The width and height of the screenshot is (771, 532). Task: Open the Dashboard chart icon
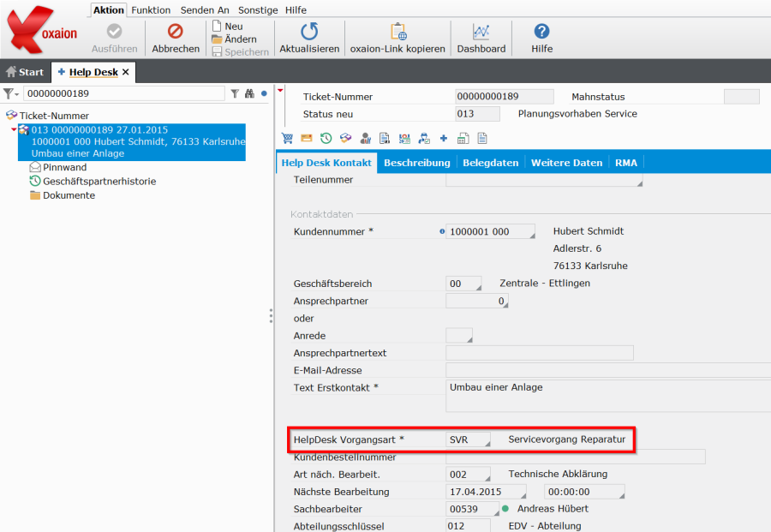(x=481, y=32)
